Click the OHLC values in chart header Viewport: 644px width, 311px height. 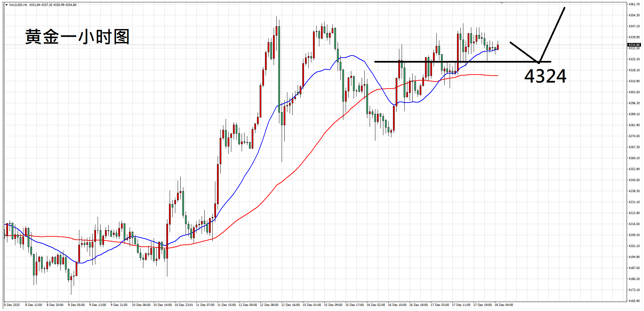pyautogui.click(x=53, y=5)
